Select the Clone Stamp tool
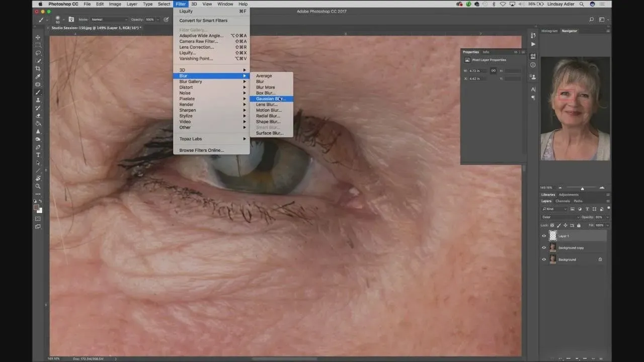The height and width of the screenshot is (362, 644). coord(38,100)
